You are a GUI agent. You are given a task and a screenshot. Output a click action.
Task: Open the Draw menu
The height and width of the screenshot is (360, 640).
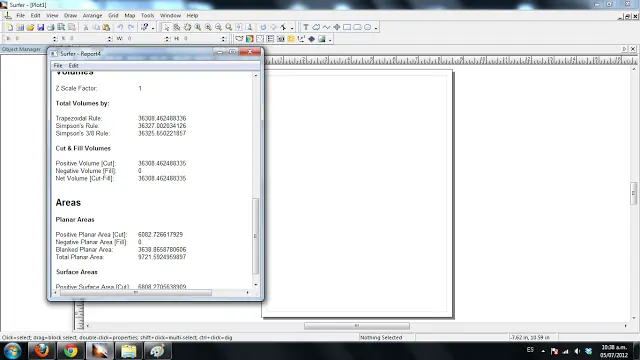point(70,16)
